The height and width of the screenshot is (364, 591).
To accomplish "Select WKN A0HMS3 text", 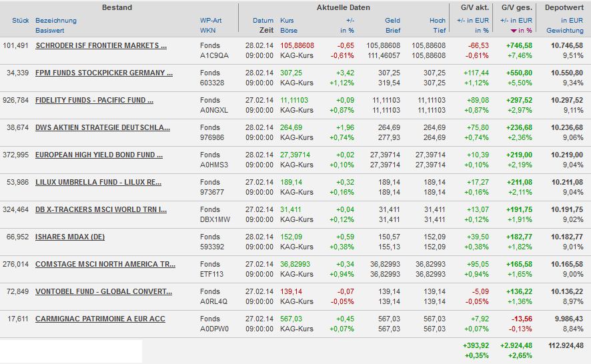I will point(213,165).
